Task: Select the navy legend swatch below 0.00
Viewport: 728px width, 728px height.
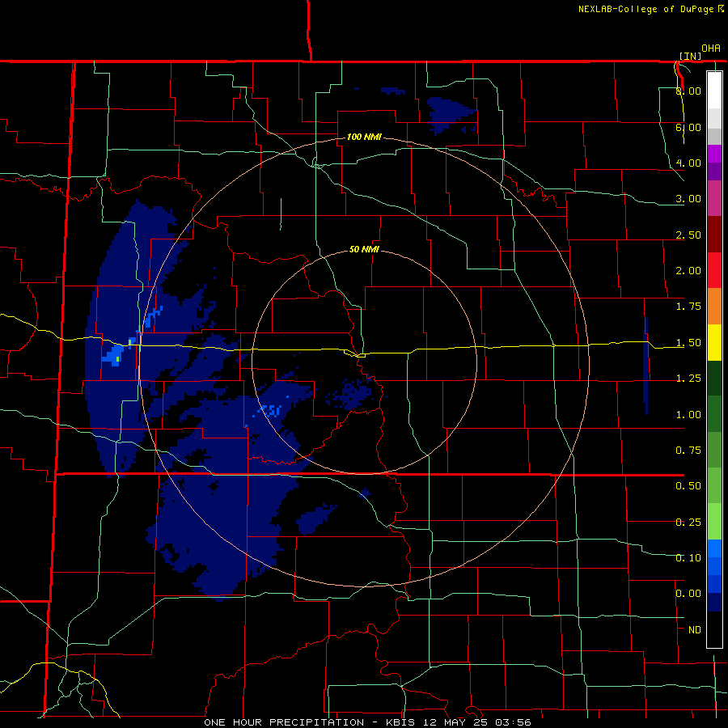Action: click(714, 602)
